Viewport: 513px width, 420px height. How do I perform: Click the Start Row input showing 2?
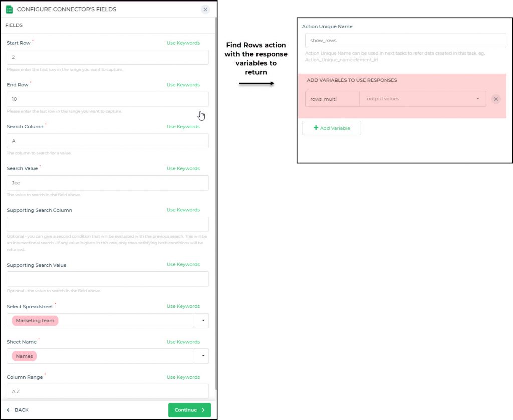pyautogui.click(x=107, y=57)
